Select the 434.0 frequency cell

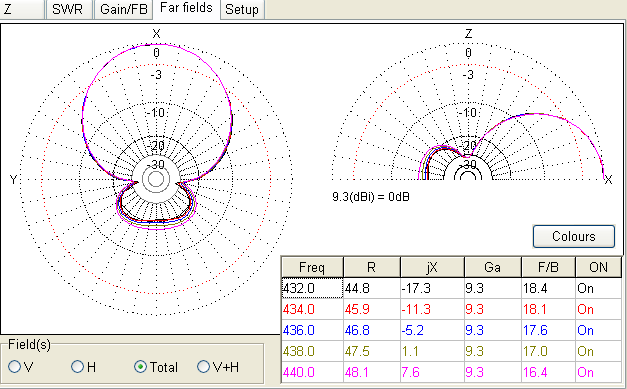point(312,309)
